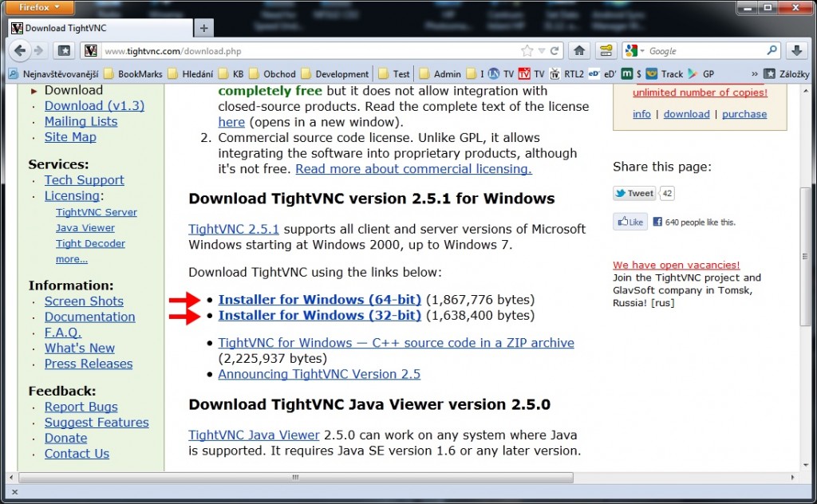The height and width of the screenshot is (504, 817).
Task: Open the Site Map link
Action: pos(70,137)
